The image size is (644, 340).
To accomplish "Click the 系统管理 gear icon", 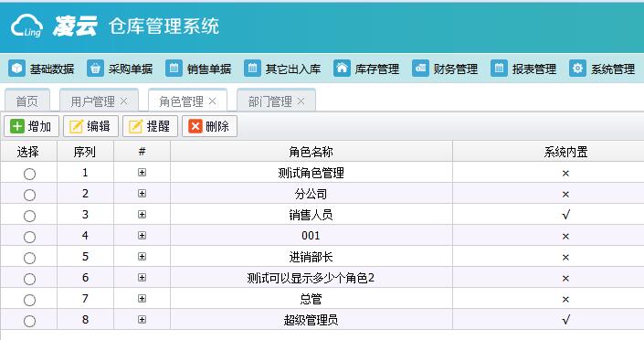I will pyautogui.click(x=577, y=69).
